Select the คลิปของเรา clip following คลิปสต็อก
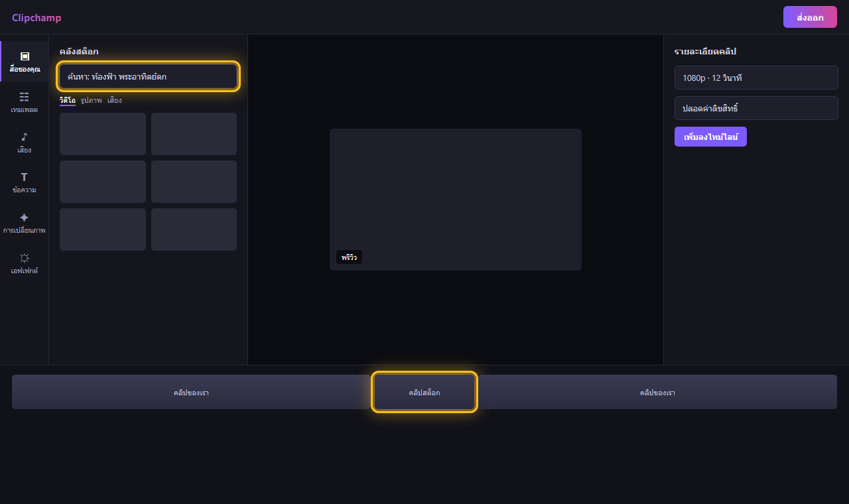Screen dimensions: 849x504 click(x=657, y=392)
